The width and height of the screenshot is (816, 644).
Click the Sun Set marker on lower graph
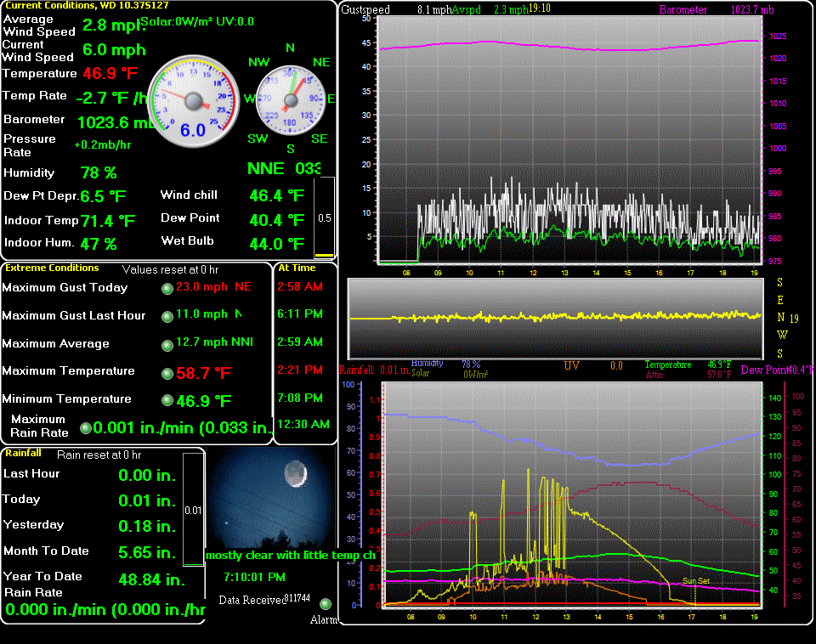[695, 582]
